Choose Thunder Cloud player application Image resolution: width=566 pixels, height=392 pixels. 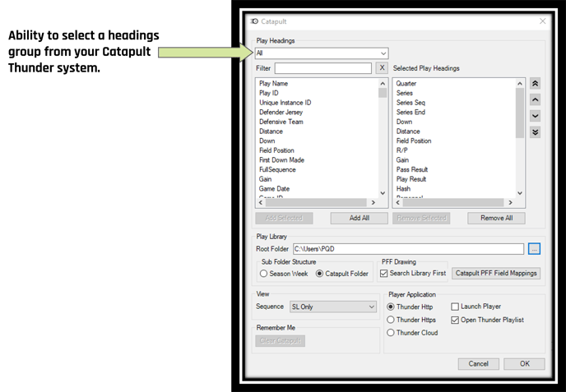412,333
